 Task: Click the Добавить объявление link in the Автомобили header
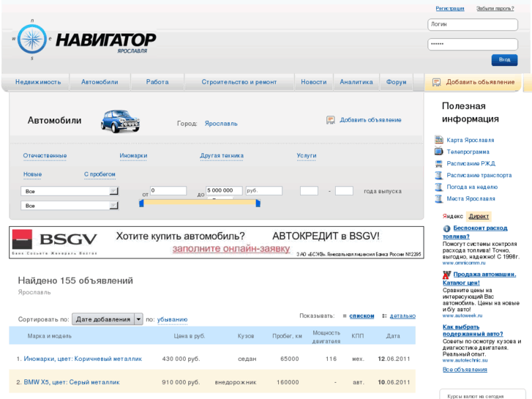(370, 120)
